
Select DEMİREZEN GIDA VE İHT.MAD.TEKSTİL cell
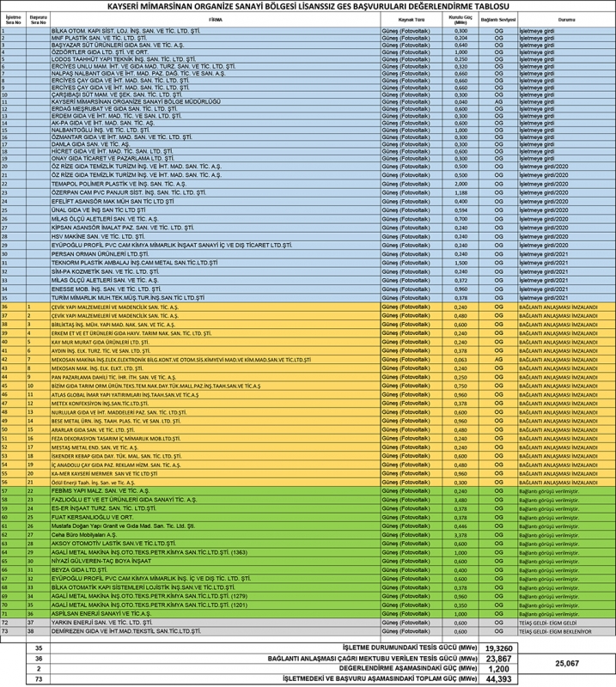(x=216, y=631)
